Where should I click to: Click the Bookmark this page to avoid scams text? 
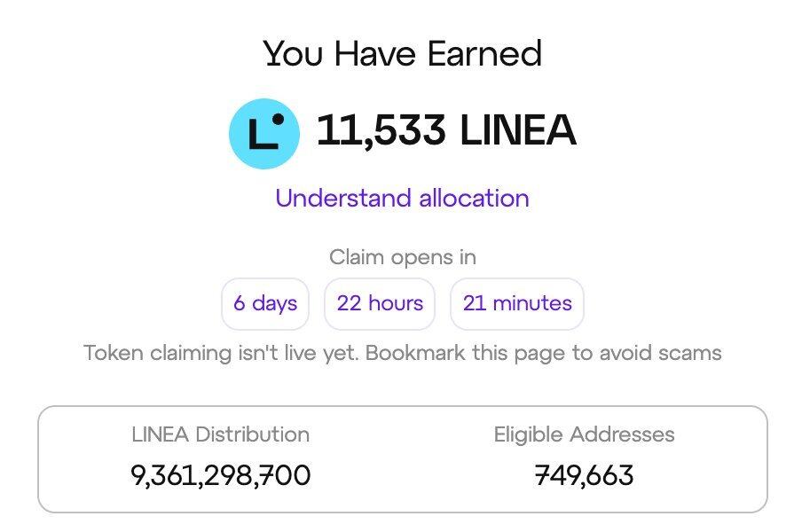click(544, 353)
